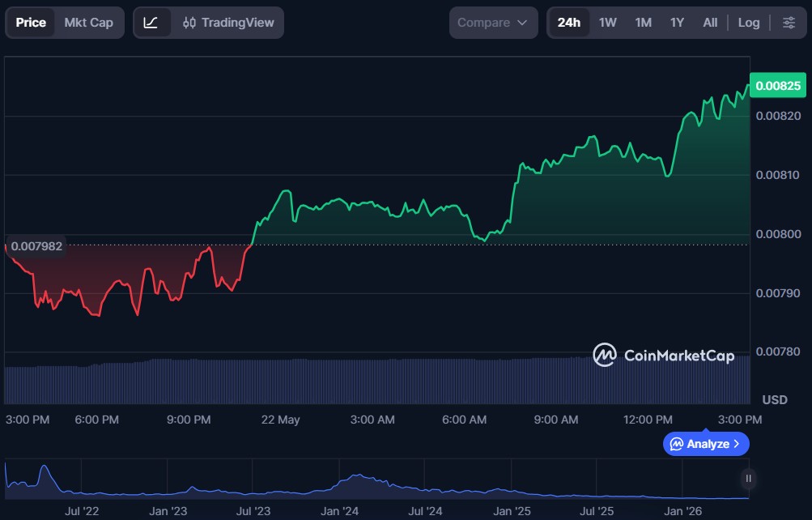Click the Analyze button logo icon
The image size is (812, 520).
click(676, 444)
